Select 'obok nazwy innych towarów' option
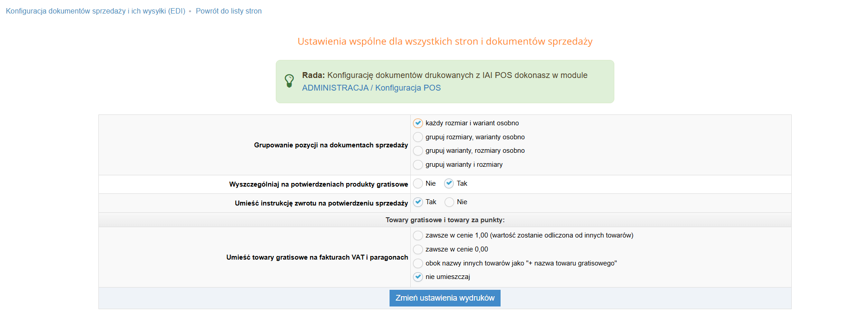The height and width of the screenshot is (320, 868). (x=418, y=263)
